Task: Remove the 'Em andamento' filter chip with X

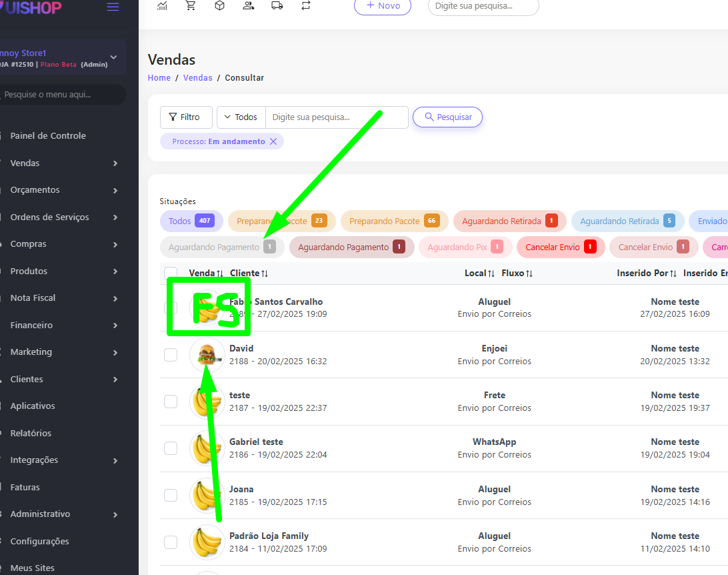Action: pos(273,141)
